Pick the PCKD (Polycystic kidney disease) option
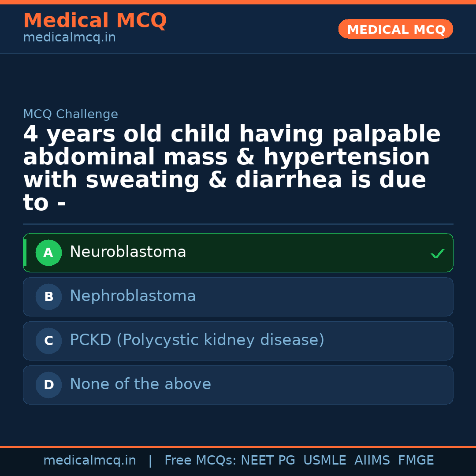The width and height of the screenshot is (476, 476). click(x=197, y=340)
